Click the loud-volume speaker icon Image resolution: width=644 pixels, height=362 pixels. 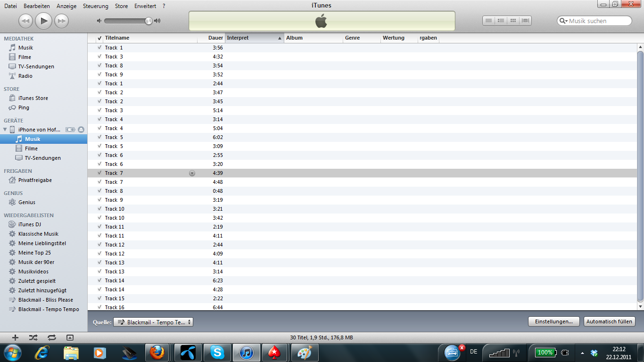157,21
